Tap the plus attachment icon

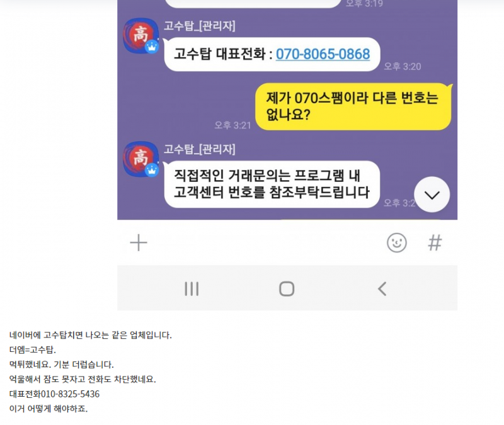tap(139, 242)
